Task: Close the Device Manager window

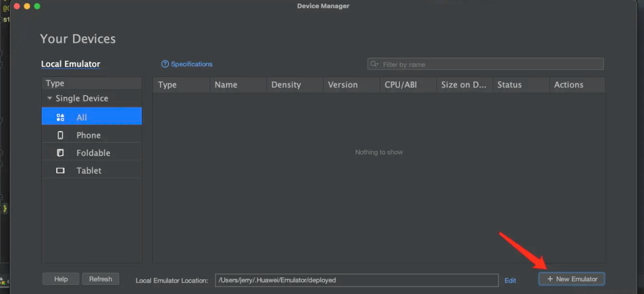Action: (16, 6)
